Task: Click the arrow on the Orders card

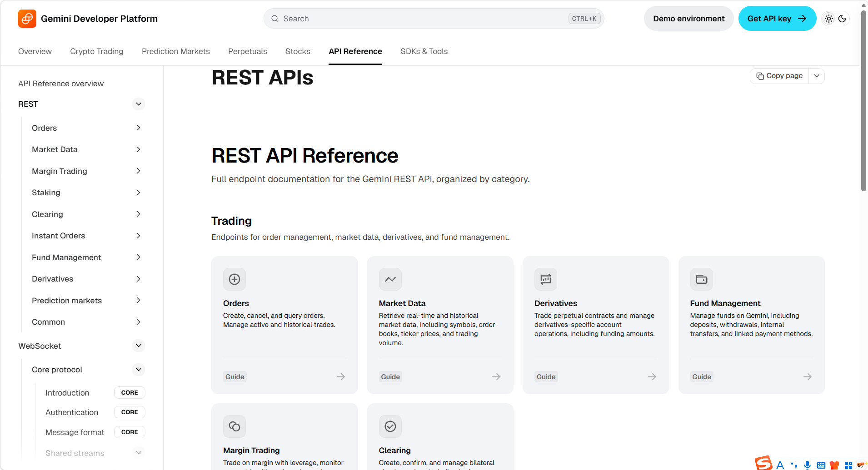Action: (341, 377)
